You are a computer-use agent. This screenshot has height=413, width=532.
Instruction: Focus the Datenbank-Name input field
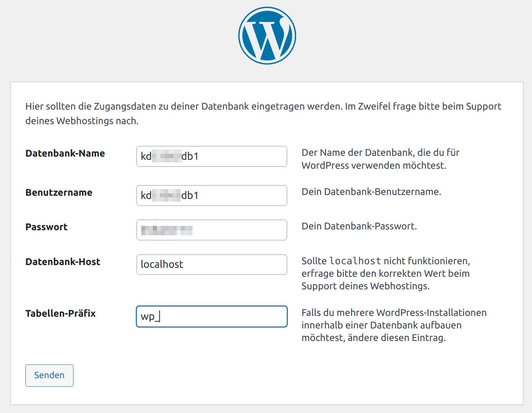[x=212, y=156]
